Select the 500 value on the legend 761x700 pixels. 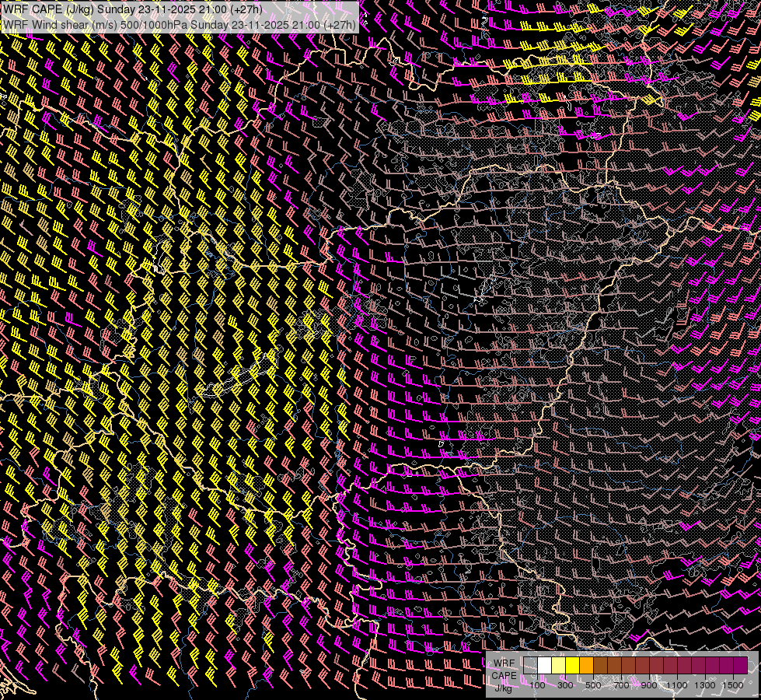point(593,684)
